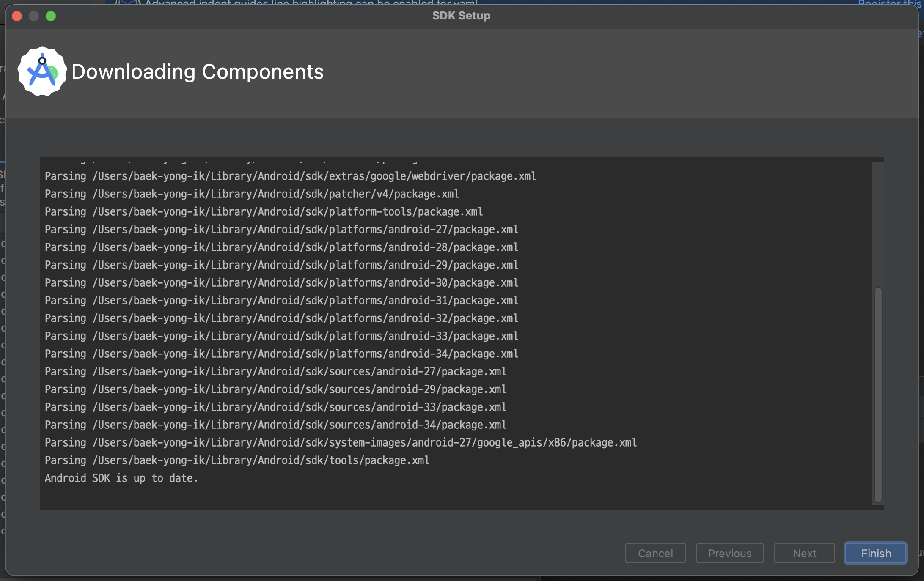Click the SDK Setup title bar text
Image resolution: width=924 pixels, height=581 pixels.
click(461, 16)
